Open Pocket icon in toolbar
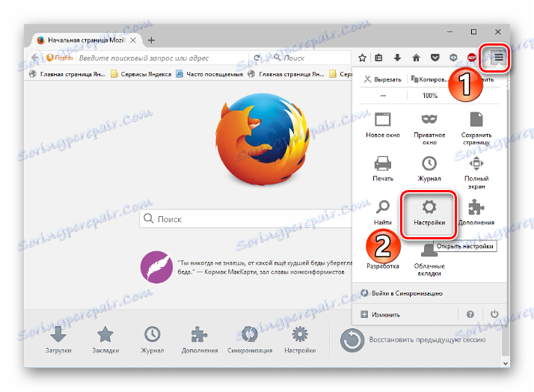 click(x=435, y=58)
